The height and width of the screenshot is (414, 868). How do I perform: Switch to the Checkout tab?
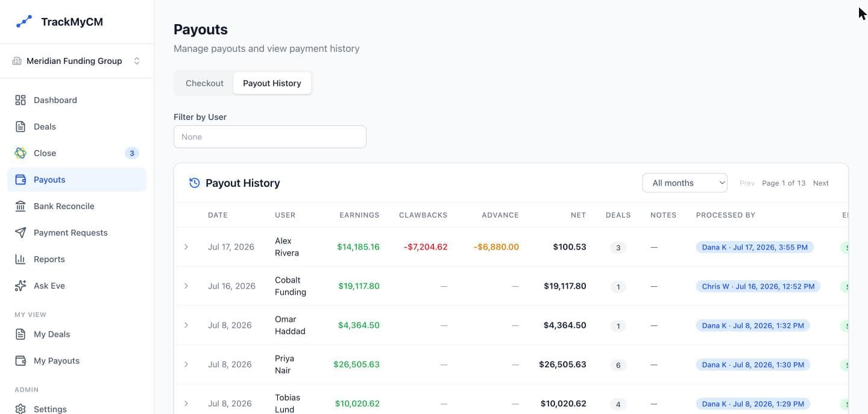(204, 83)
